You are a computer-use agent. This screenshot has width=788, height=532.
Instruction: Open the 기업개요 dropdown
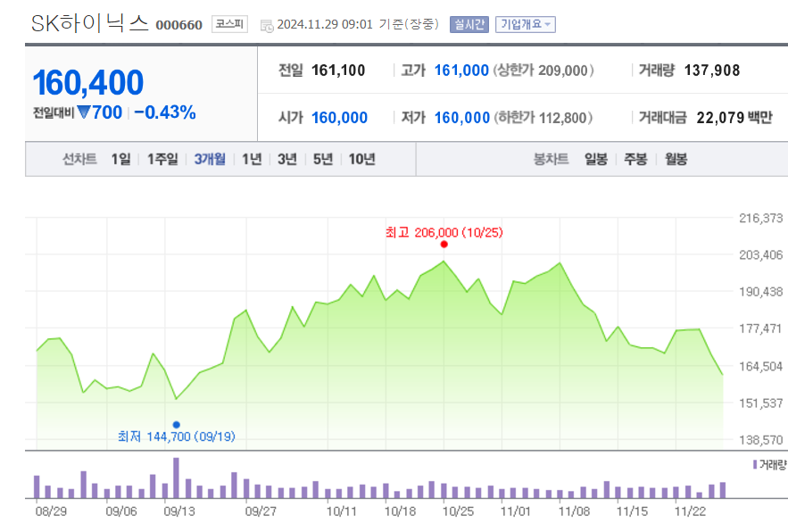(525, 24)
